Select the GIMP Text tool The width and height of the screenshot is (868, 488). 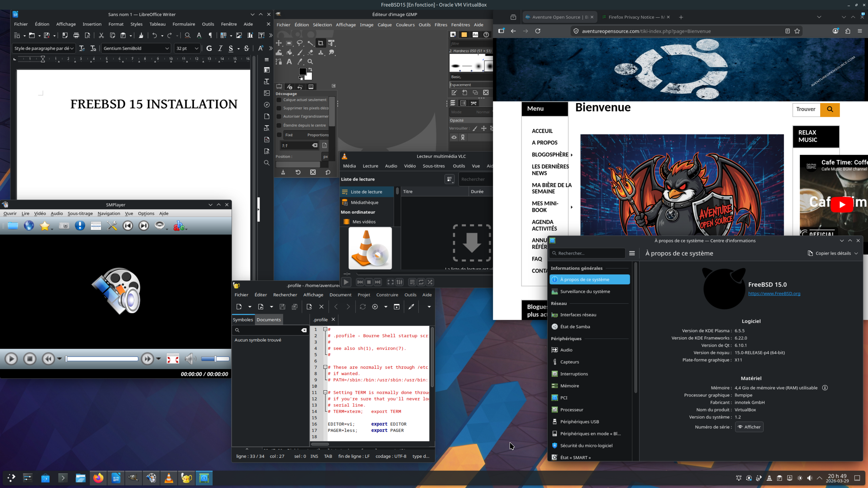point(289,62)
